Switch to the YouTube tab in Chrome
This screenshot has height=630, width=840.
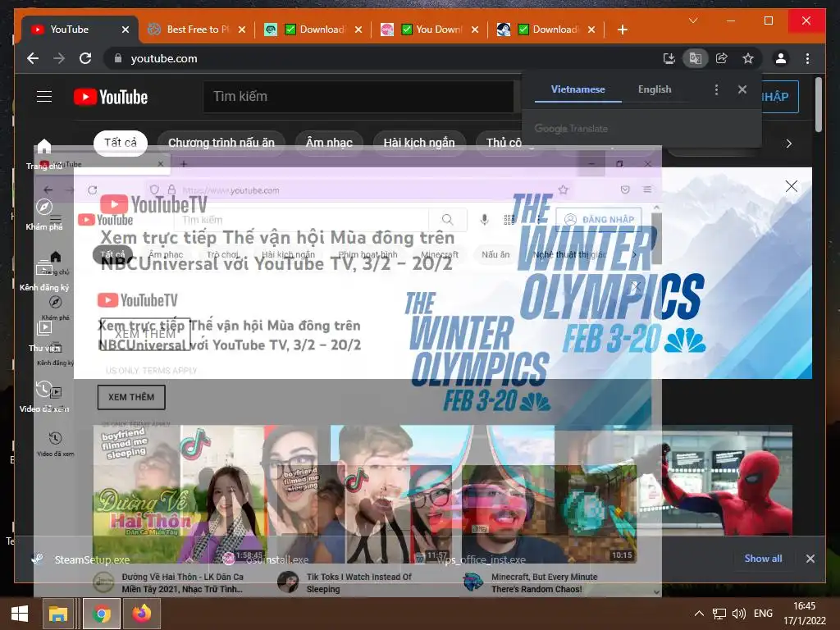[80, 30]
